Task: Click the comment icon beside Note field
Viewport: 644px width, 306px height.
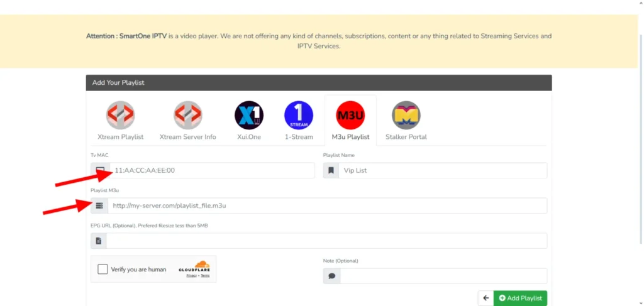Action: point(332,276)
